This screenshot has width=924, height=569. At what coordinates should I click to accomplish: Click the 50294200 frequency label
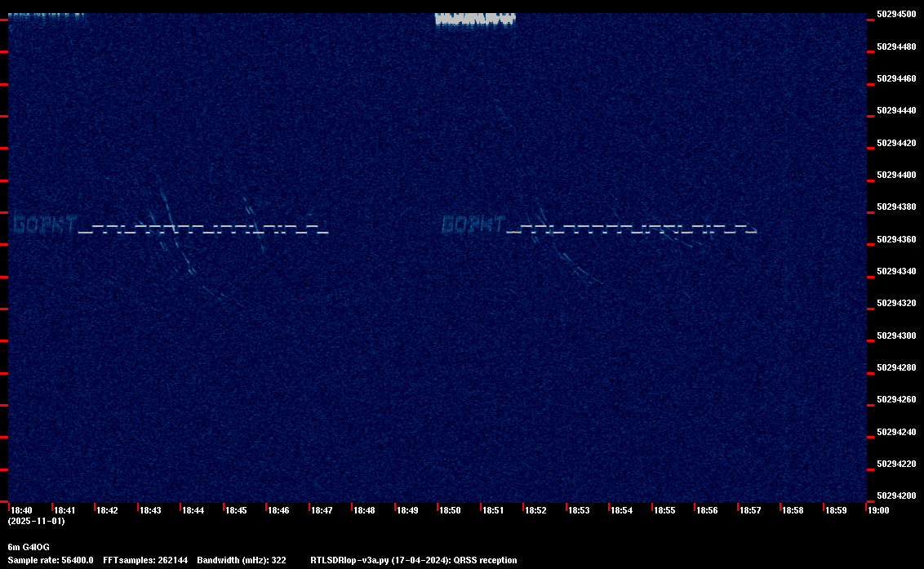pyautogui.click(x=897, y=496)
